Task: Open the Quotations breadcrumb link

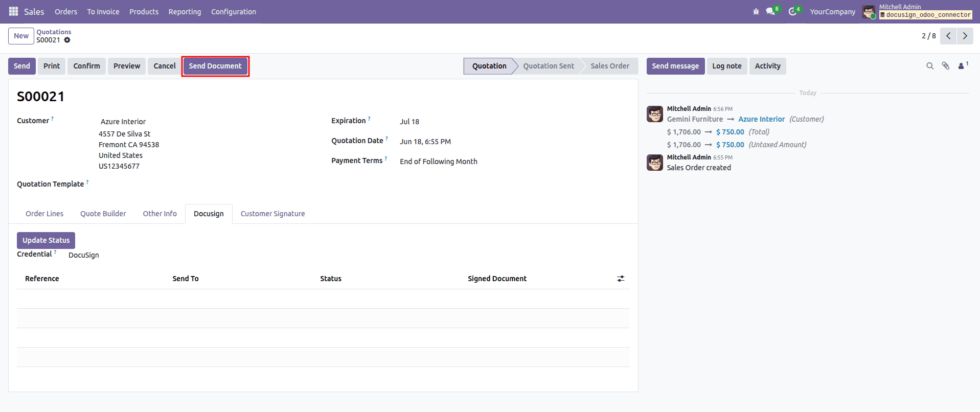Action: point(54,32)
